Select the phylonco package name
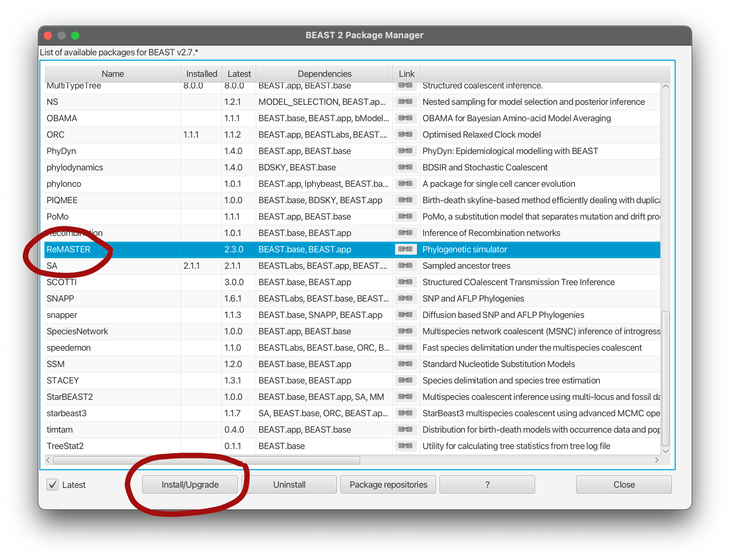This screenshot has height=560, width=730. (x=64, y=184)
